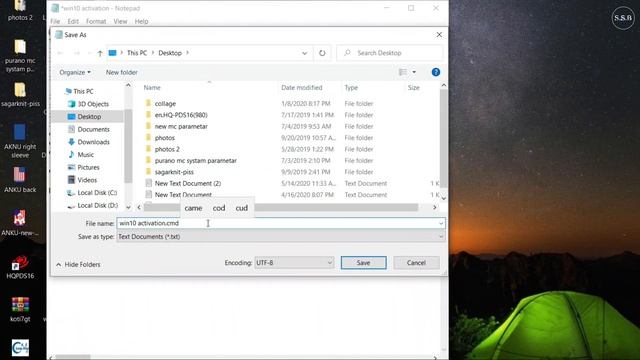
Task: Click the koti7gt archive desktop icon
Action: (x=20, y=310)
